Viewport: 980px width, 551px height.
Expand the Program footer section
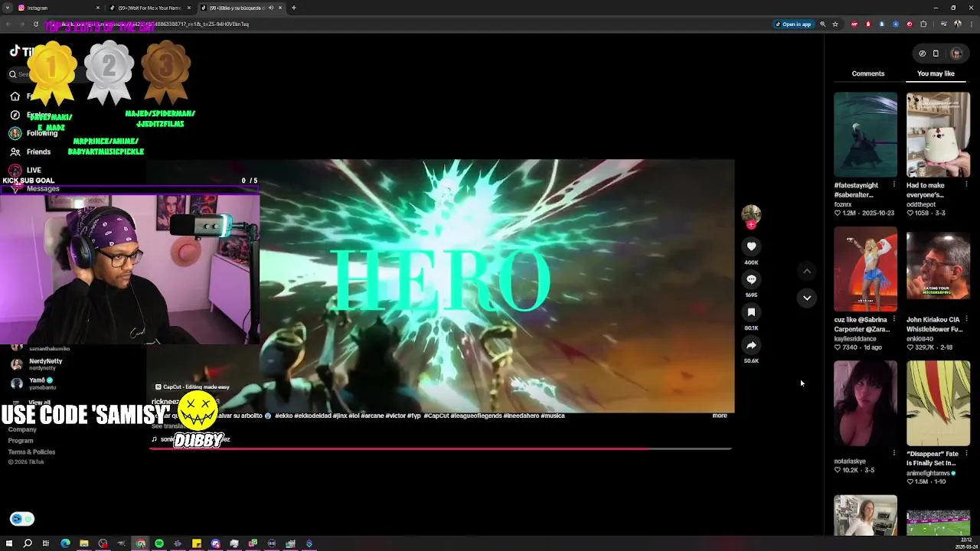(x=21, y=441)
